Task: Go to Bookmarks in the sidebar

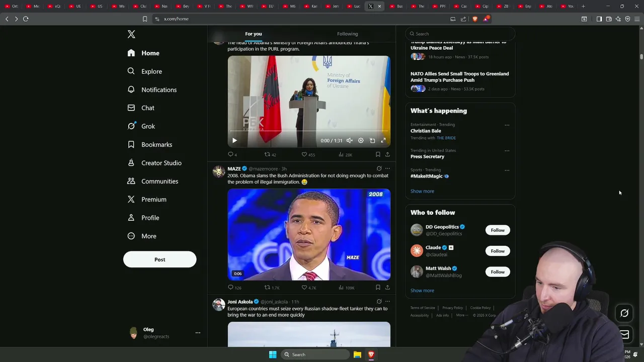Action: [x=150, y=145]
